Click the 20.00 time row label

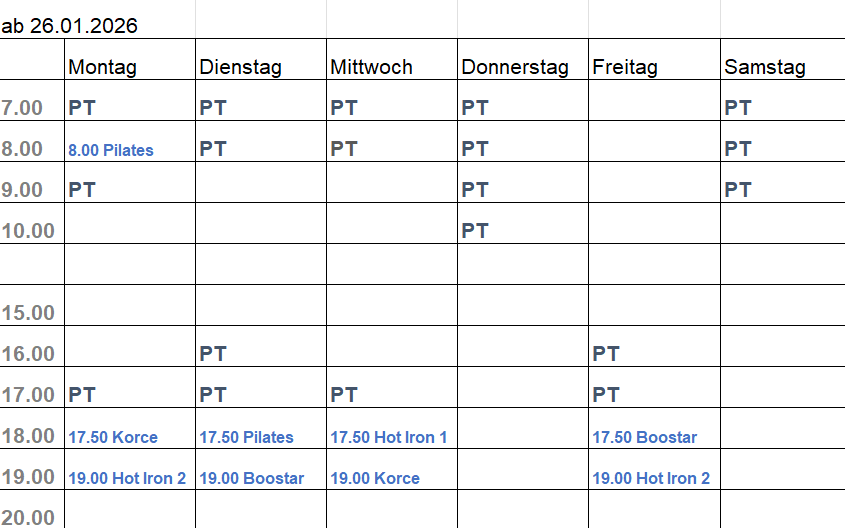pyautogui.click(x=28, y=517)
